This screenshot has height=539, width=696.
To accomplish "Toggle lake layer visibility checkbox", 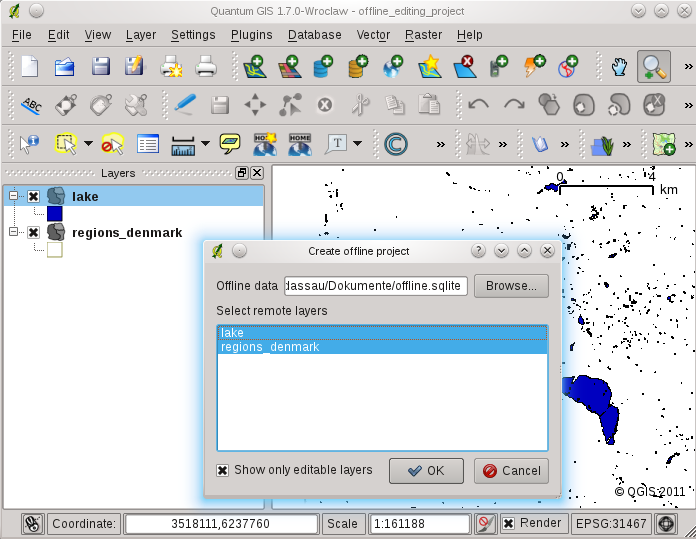I will coord(33,196).
